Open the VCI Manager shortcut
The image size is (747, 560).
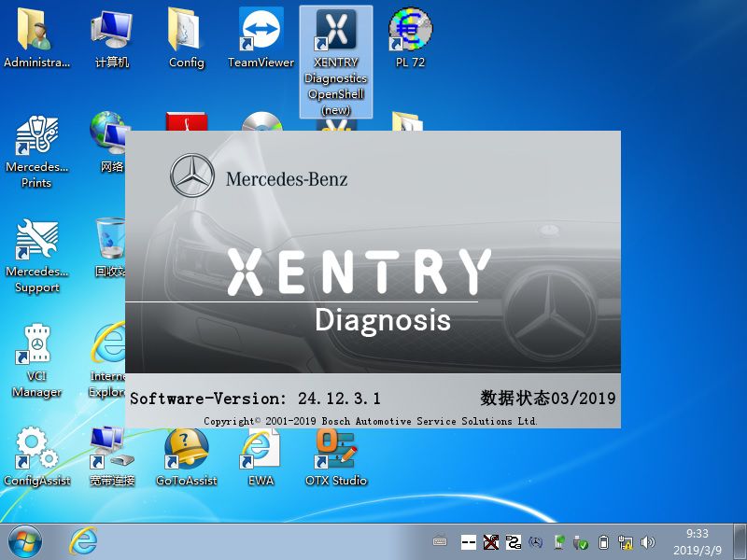36,360
